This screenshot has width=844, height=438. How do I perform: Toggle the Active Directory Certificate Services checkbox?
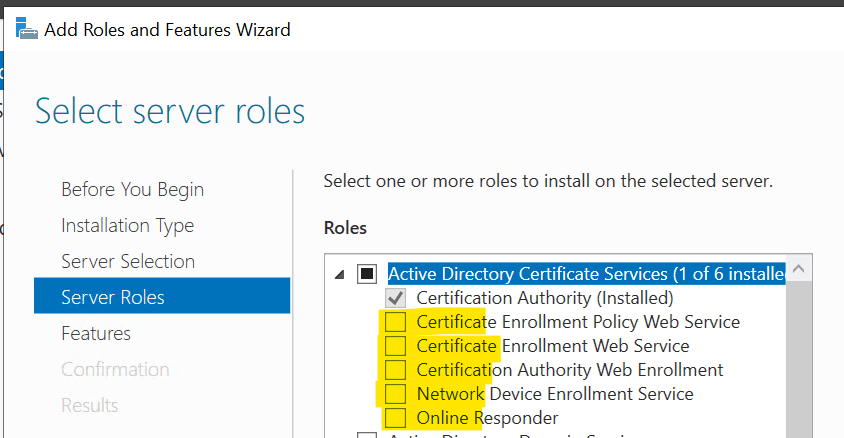pyautogui.click(x=367, y=274)
